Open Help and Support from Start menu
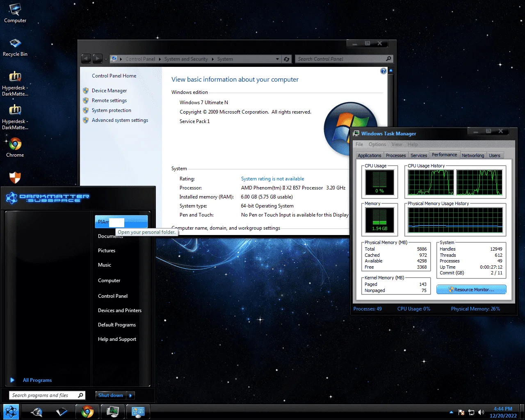This screenshot has width=525, height=420. tap(117, 339)
